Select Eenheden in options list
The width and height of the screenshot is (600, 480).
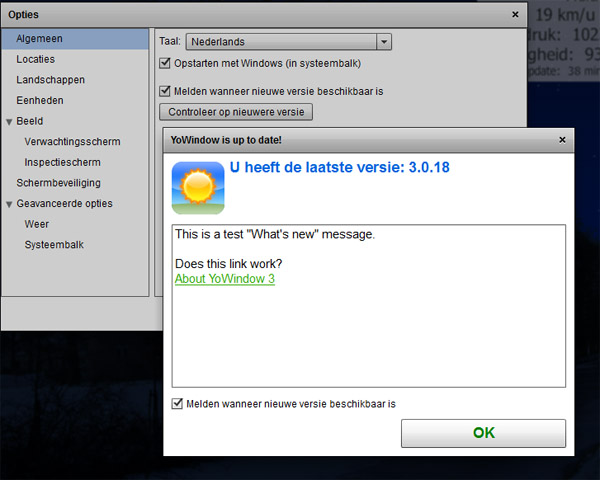tap(40, 101)
